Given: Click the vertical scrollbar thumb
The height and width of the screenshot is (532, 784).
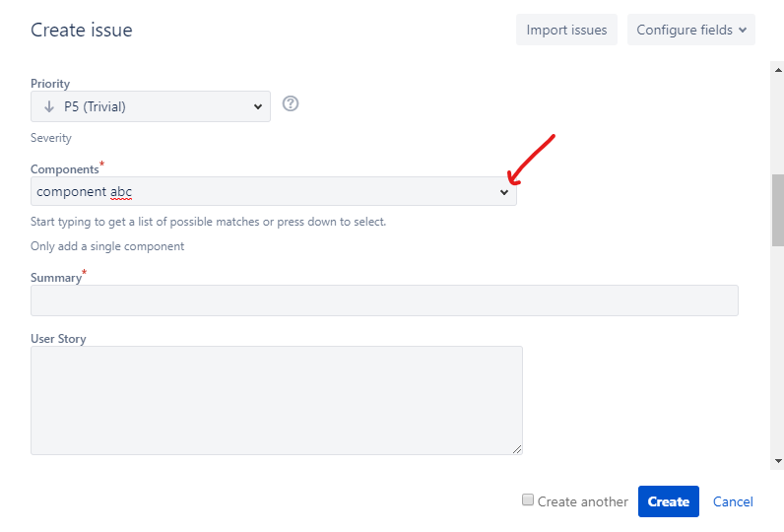Looking at the screenshot, I should coord(778,210).
